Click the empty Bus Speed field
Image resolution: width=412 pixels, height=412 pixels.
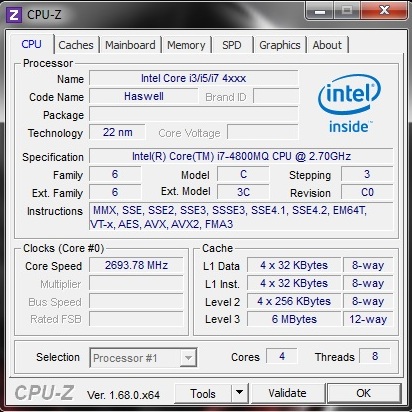pos(136,301)
